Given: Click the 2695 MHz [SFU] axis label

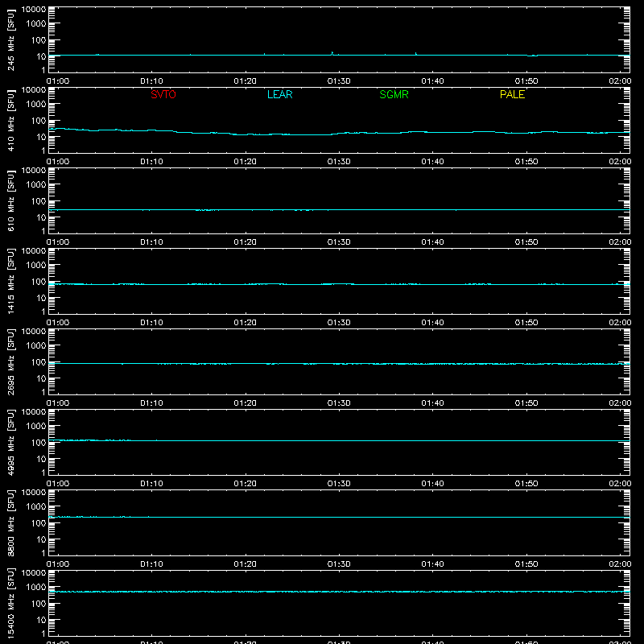Looking at the screenshot, I should (10, 362).
